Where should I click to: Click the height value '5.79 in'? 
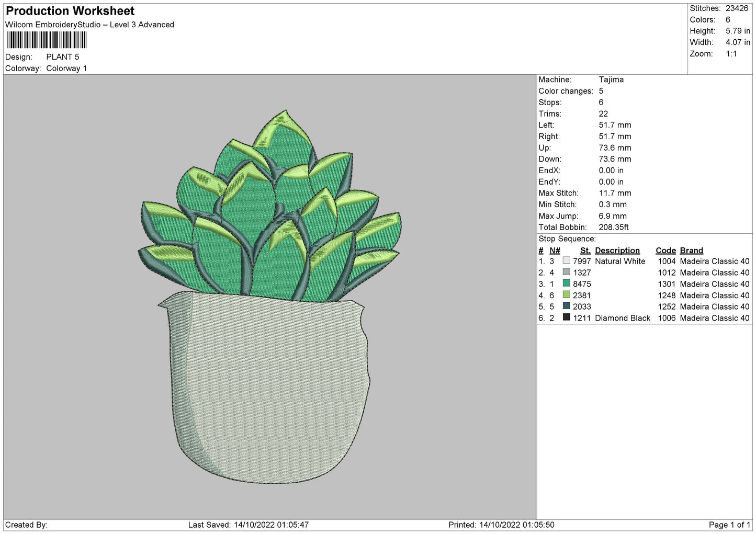click(x=738, y=31)
